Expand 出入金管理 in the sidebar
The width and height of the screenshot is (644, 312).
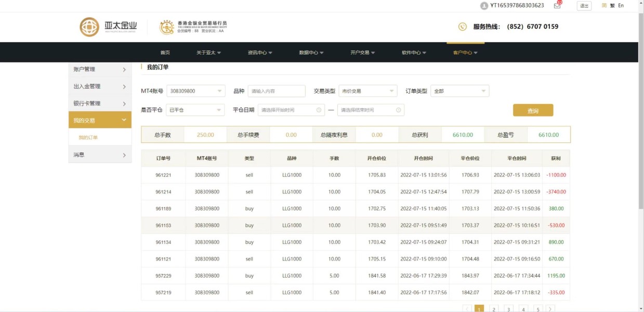tap(100, 86)
